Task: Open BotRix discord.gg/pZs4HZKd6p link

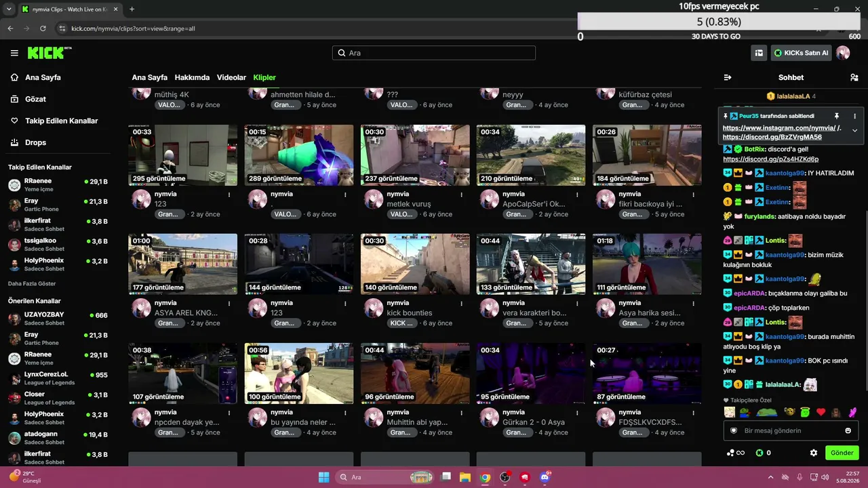Action: 770,159
